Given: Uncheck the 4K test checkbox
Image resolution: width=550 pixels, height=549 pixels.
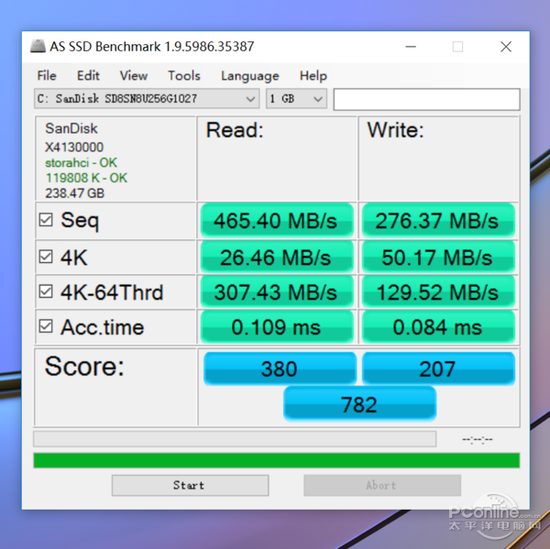Looking at the screenshot, I should pos(46,257).
